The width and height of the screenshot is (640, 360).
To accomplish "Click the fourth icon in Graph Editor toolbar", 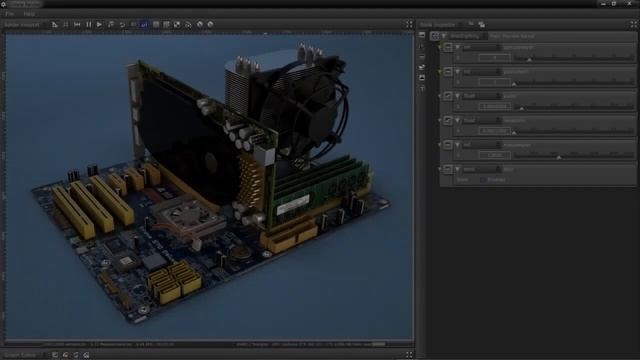I will pyautogui.click(x=87, y=355).
